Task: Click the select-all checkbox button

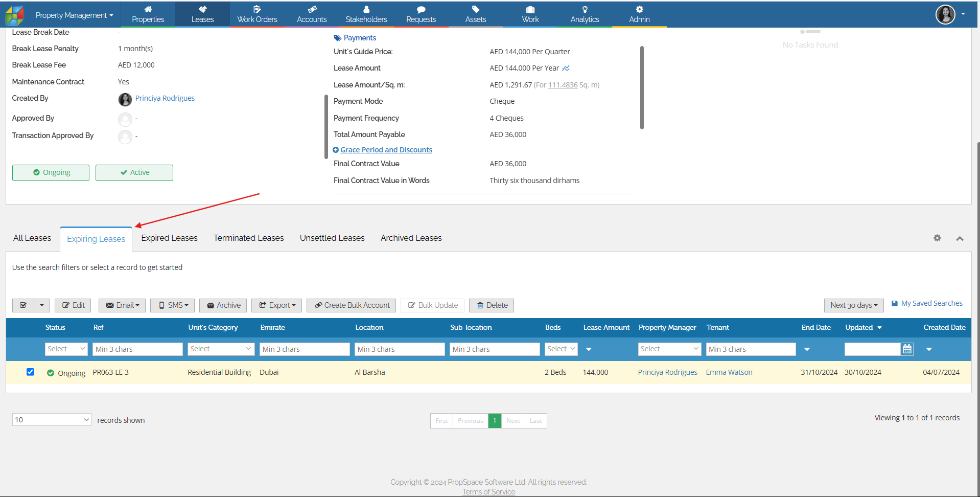Action: click(23, 305)
